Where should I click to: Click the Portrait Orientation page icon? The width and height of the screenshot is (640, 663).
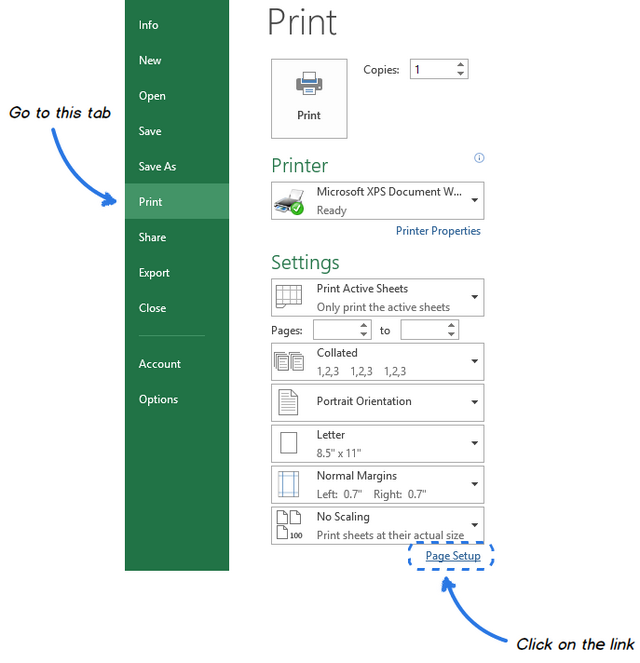(x=289, y=402)
